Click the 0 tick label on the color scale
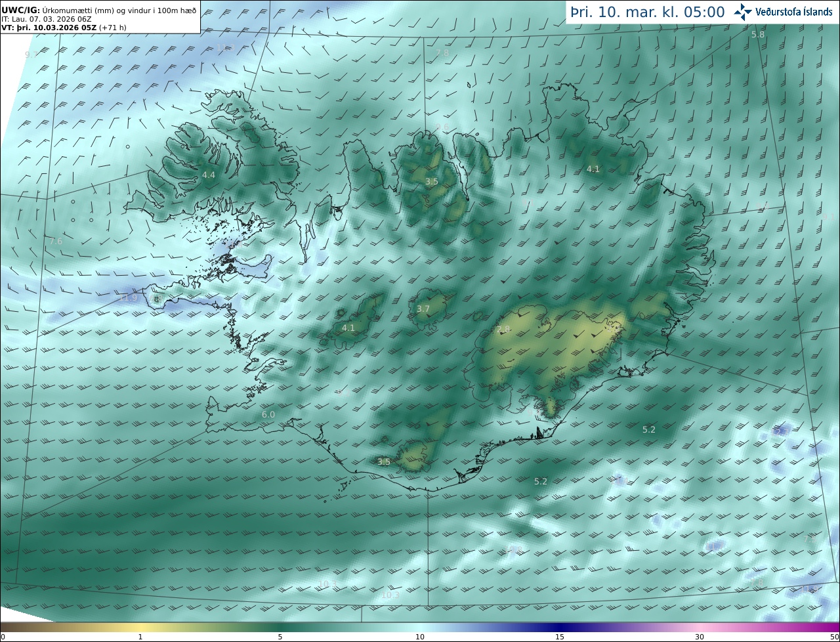 [3, 637]
